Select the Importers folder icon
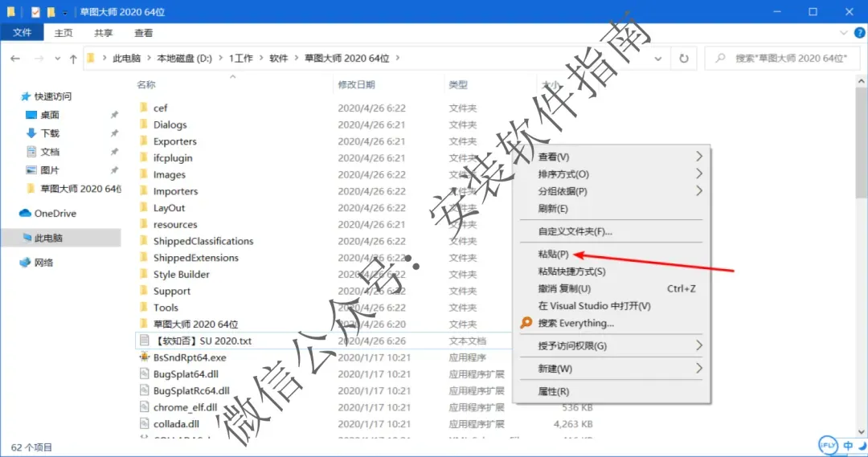Screen dimensions: 868x457 (x=144, y=190)
